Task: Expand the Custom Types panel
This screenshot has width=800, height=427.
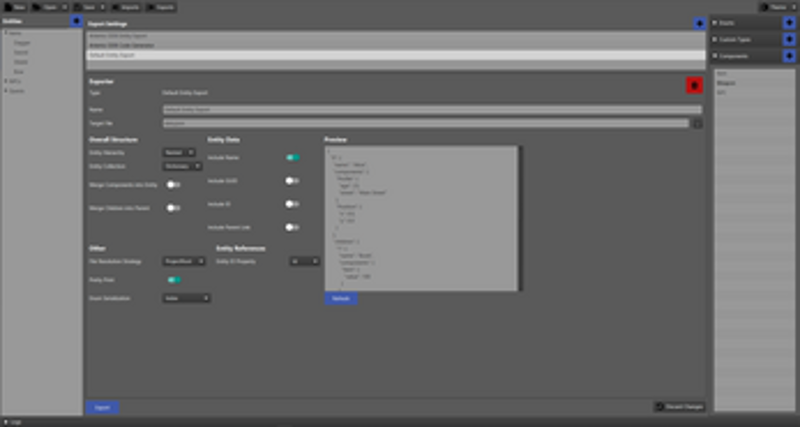Action: (x=715, y=39)
